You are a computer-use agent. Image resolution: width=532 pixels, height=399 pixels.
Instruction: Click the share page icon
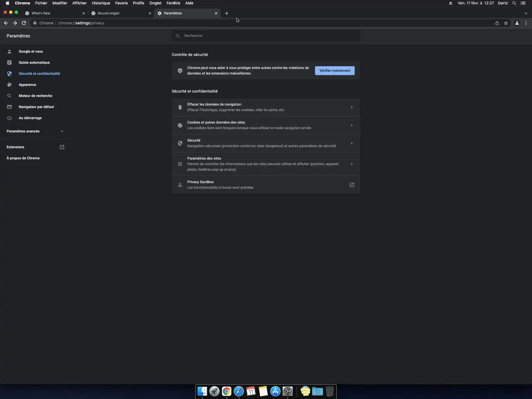click(x=497, y=23)
